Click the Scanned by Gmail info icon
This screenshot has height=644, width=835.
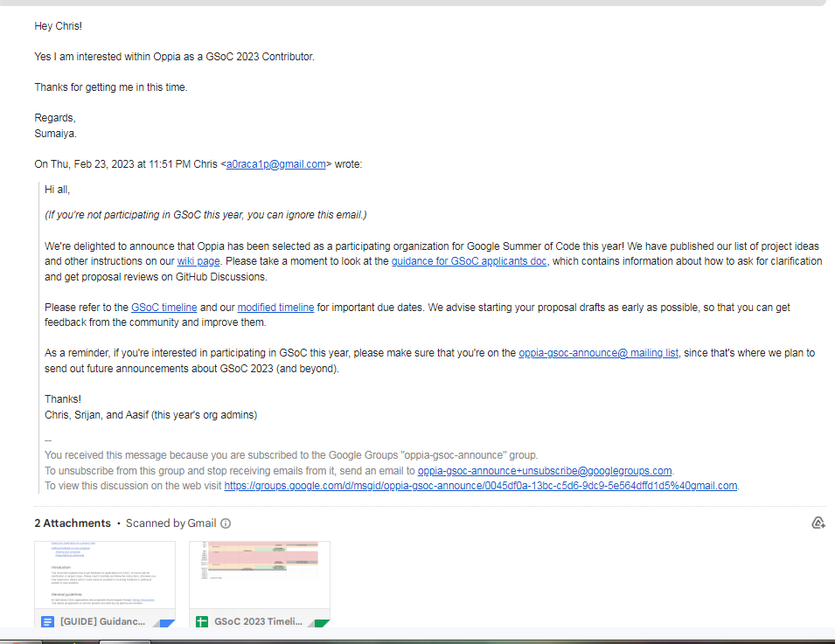pyautogui.click(x=225, y=523)
